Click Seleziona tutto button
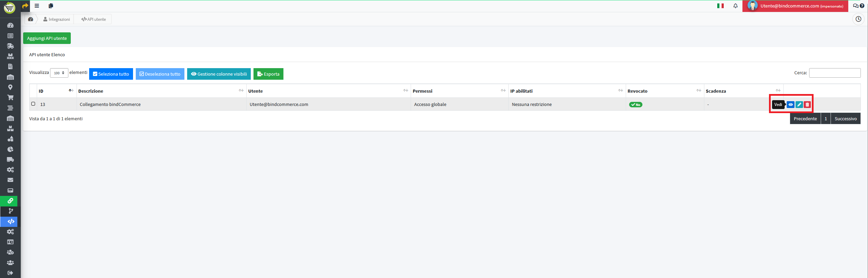This screenshot has height=278, width=868. pos(111,74)
